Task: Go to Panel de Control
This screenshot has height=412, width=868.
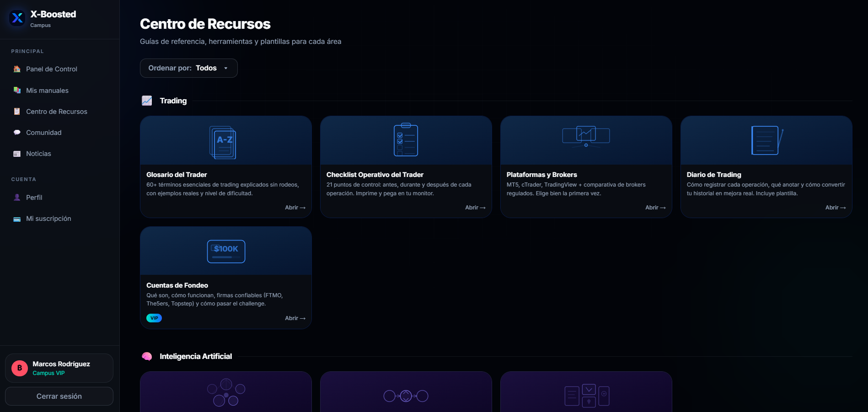Action: 59,69
